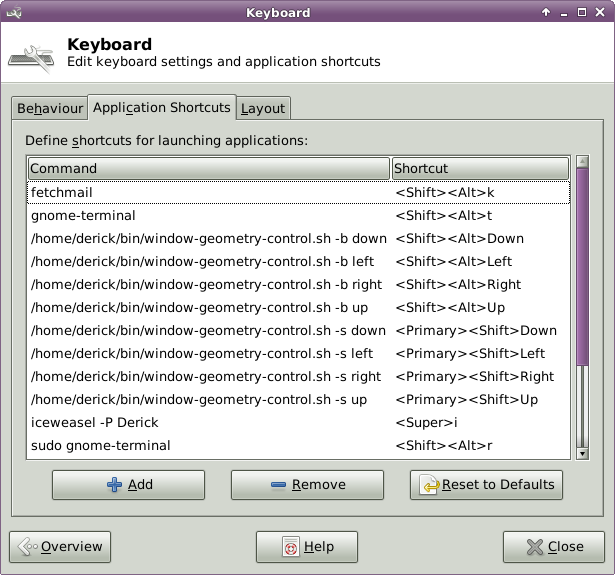Select the fetchmail shortcut row
The height and width of the screenshot is (575, 615).
(298, 192)
